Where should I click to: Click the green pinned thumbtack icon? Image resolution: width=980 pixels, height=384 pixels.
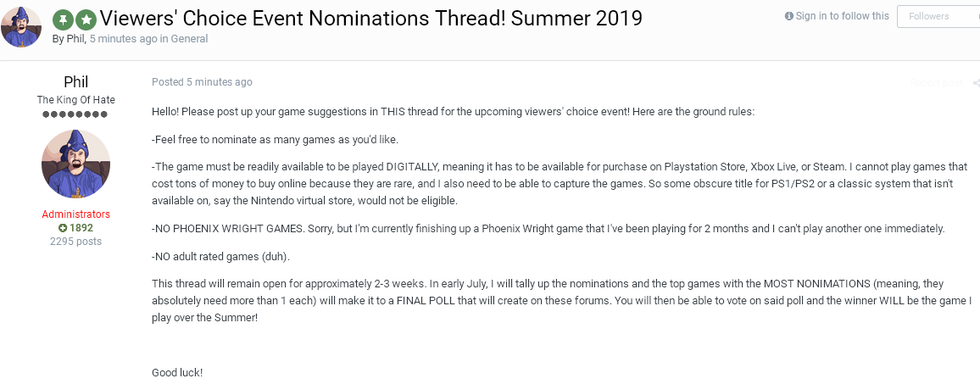pyautogui.click(x=62, y=19)
